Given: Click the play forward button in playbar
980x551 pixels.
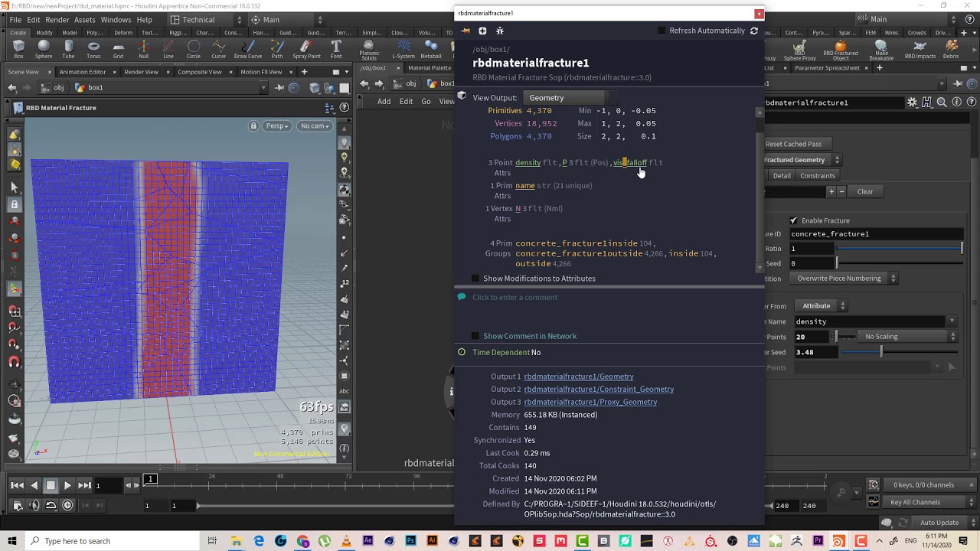Looking at the screenshot, I should [67, 485].
